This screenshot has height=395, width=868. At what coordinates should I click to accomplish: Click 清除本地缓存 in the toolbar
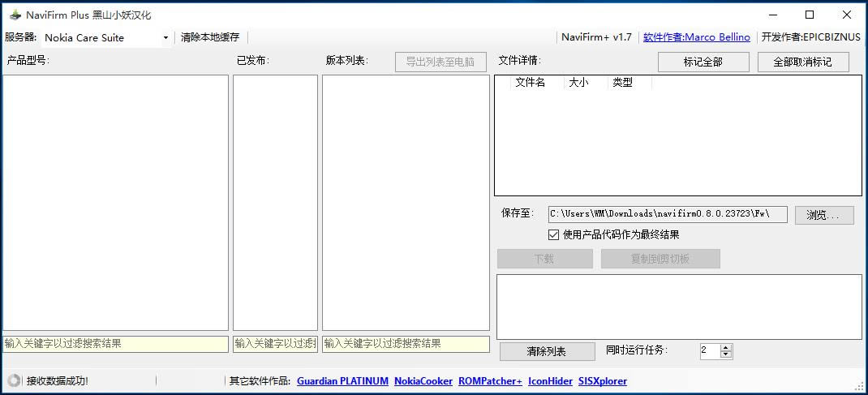tap(210, 37)
